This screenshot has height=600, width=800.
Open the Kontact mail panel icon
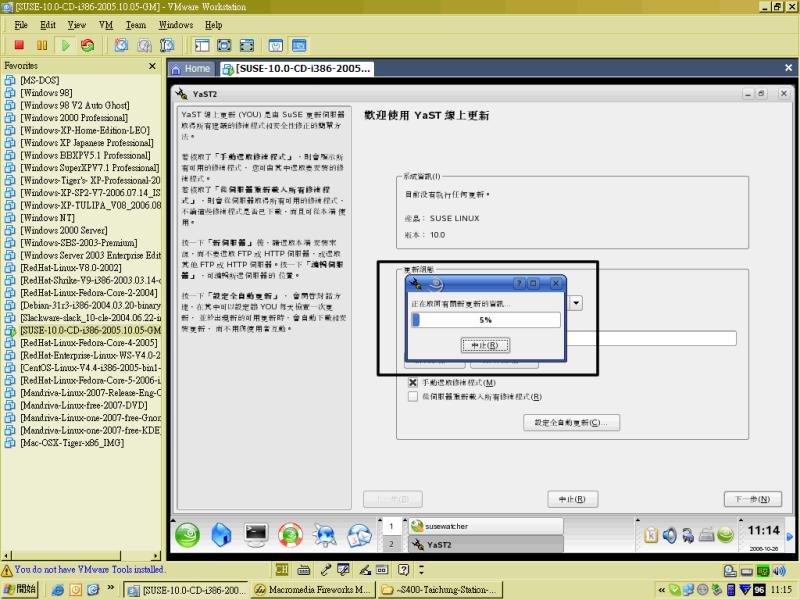click(359, 535)
